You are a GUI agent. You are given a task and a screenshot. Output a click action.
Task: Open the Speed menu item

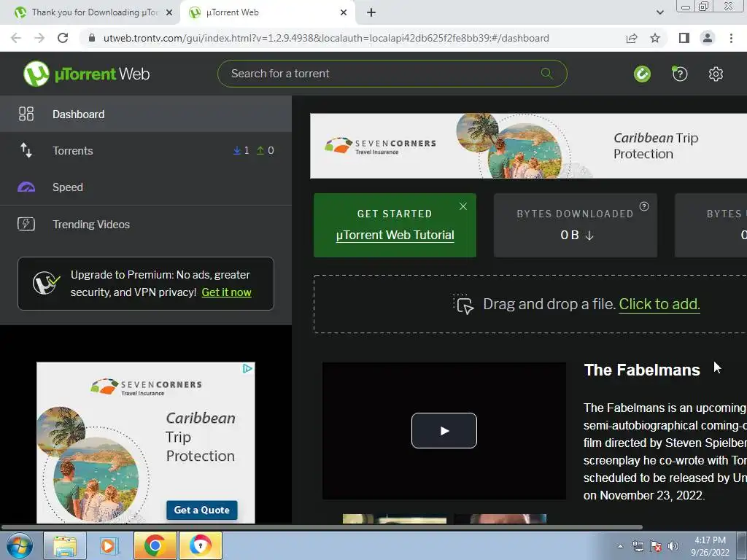146,187
